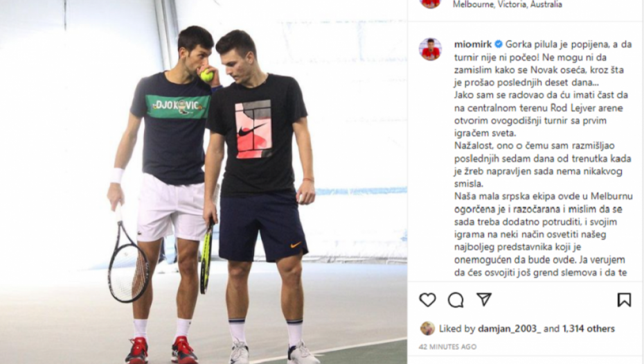Open the miomirk username in the caption
The image size is (644, 364).
coord(473,44)
